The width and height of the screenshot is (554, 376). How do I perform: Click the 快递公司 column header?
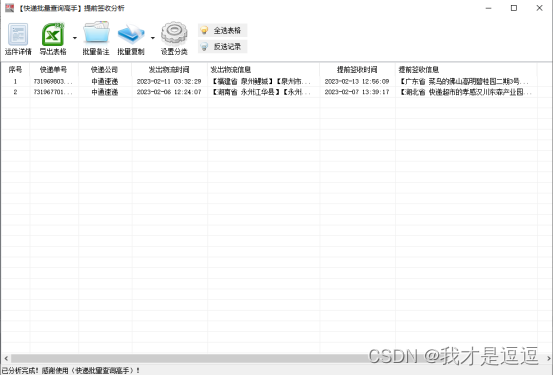(105, 70)
